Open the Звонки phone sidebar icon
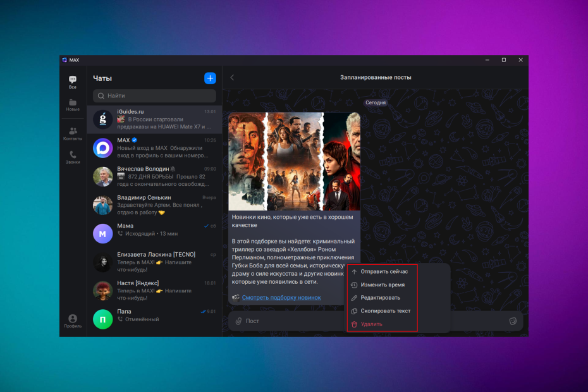588x392 pixels. click(73, 157)
